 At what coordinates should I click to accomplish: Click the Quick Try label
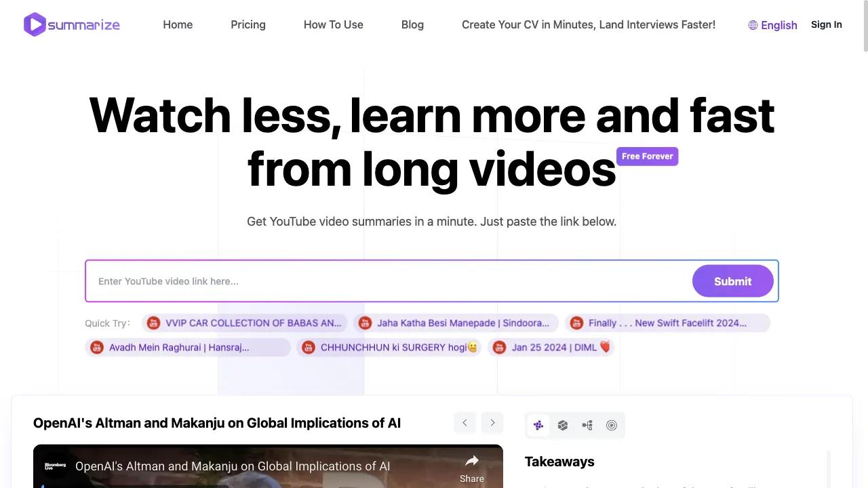pos(107,323)
